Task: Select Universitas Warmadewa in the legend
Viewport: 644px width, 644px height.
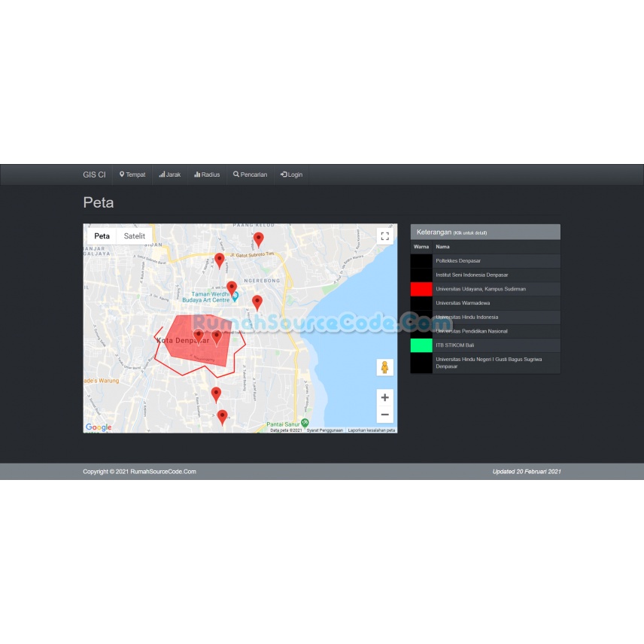Action: click(x=462, y=303)
